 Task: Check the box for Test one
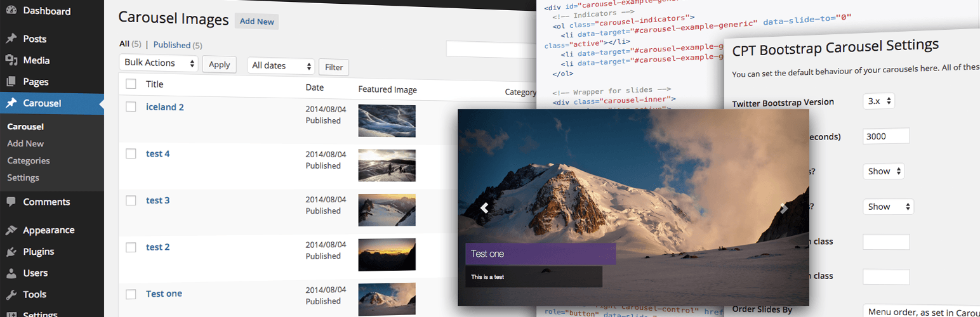coord(131,294)
